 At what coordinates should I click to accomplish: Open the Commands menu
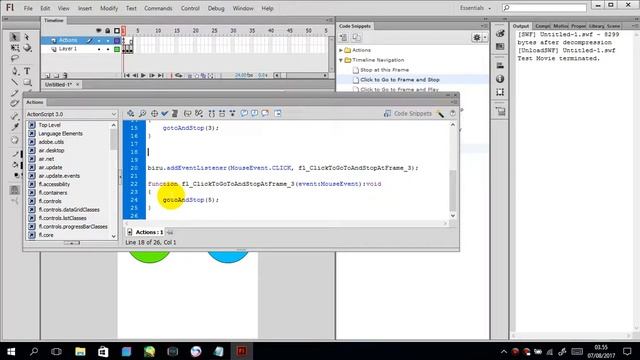coord(158,8)
